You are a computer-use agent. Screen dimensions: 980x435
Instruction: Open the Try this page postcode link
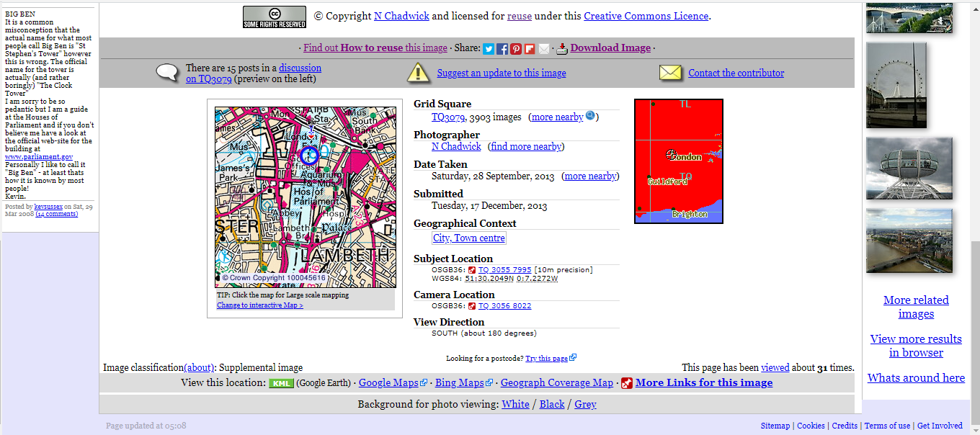547,358
